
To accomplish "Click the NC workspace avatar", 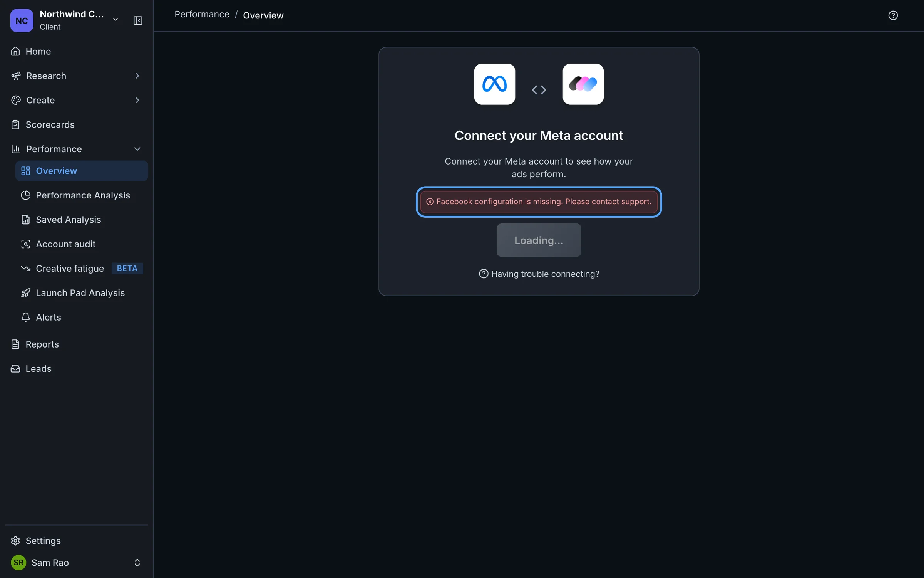I will 22,20.
